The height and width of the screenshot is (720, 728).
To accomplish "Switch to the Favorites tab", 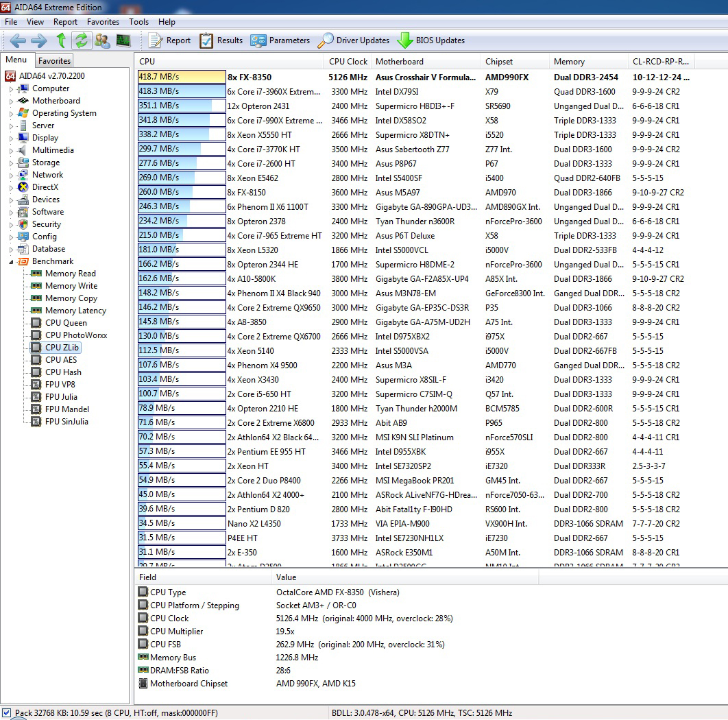I will 54,61.
